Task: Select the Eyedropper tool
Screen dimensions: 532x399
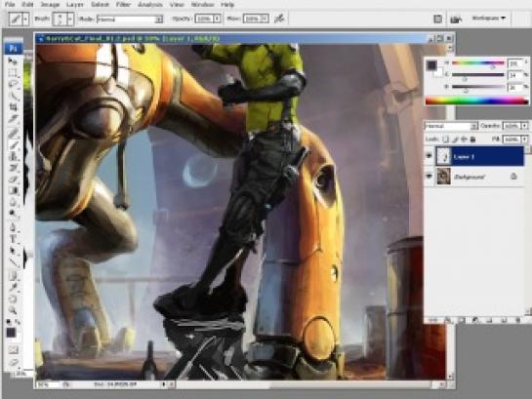Action: [13, 287]
